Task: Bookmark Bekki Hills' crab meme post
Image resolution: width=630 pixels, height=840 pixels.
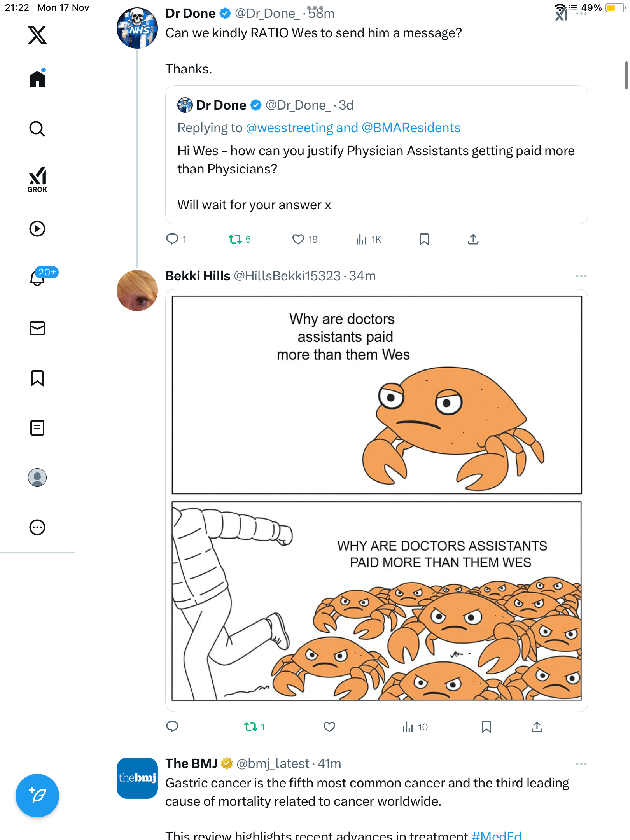Action: 486,727
